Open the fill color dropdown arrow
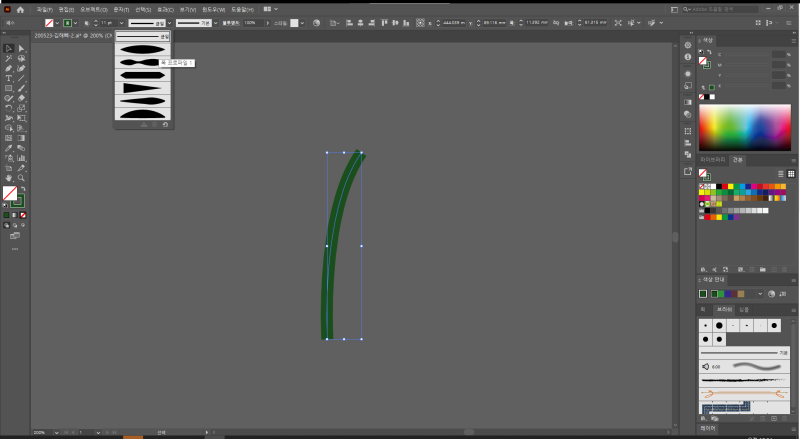Image resolution: width=800 pixels, height=439 pixels. 57,22
